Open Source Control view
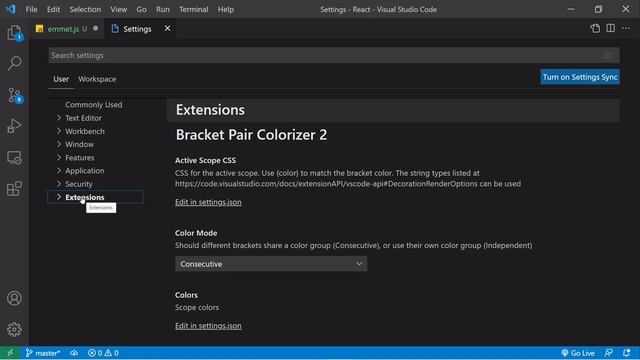The width and height of the screenshot is (640, 360). pos(14,95)
